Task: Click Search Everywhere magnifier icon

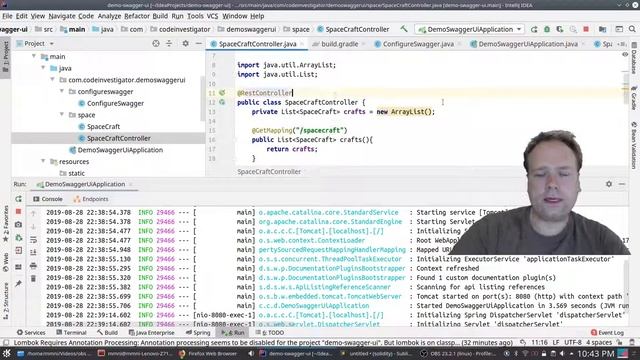Action: point(632,29)
